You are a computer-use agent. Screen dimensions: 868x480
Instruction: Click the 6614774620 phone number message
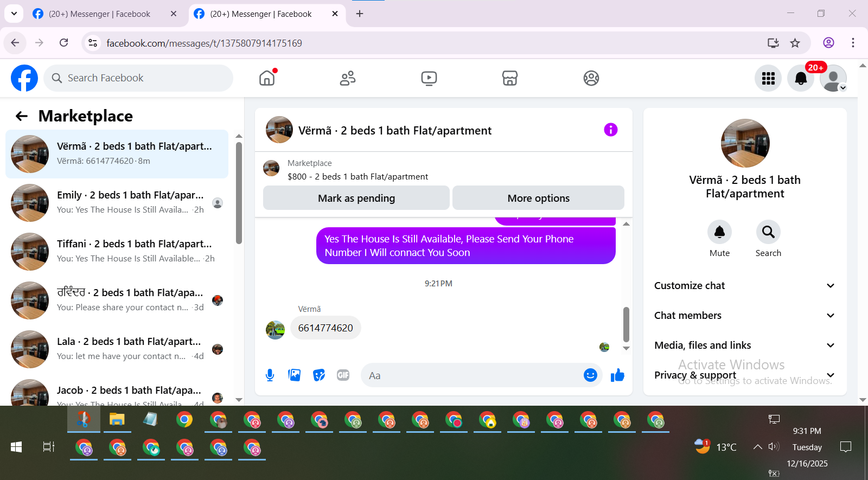point(325,328)
